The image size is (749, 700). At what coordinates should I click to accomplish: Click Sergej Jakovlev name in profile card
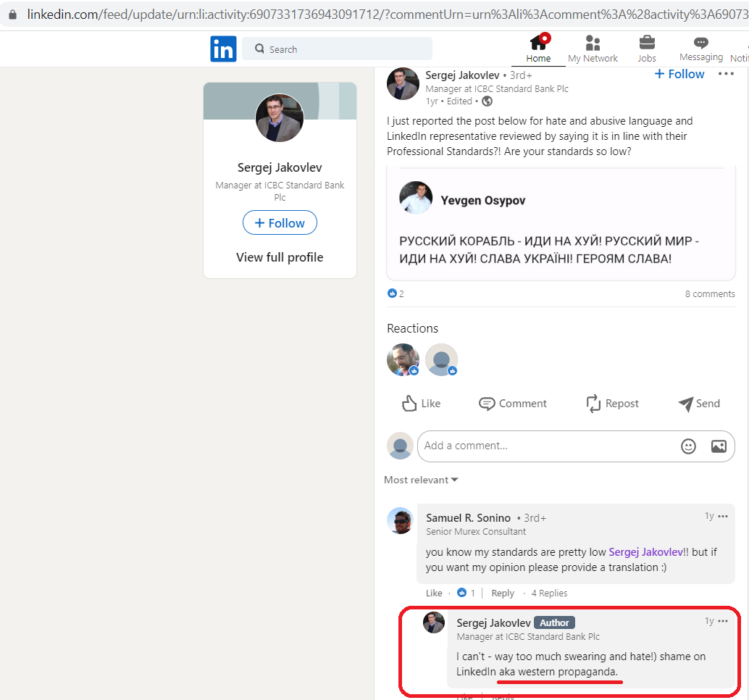[x=280, y=167]
